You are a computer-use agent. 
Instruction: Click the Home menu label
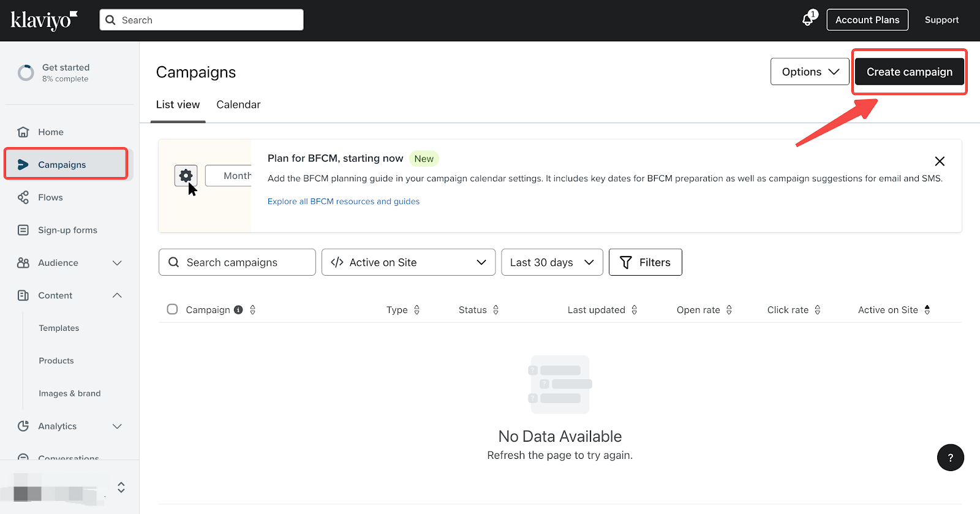tap(51, 132)
